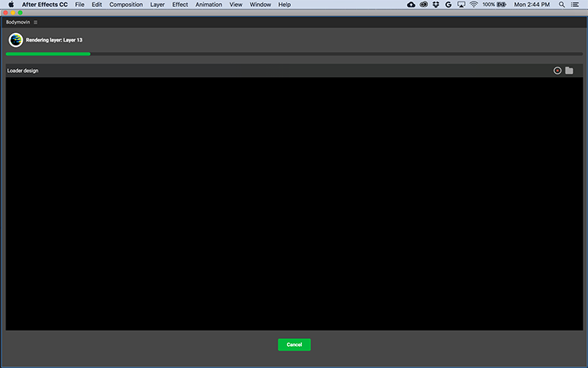Viewport: 588px width, 368px height.
Task: Click the green maximize window button
Action: (20, 13)
